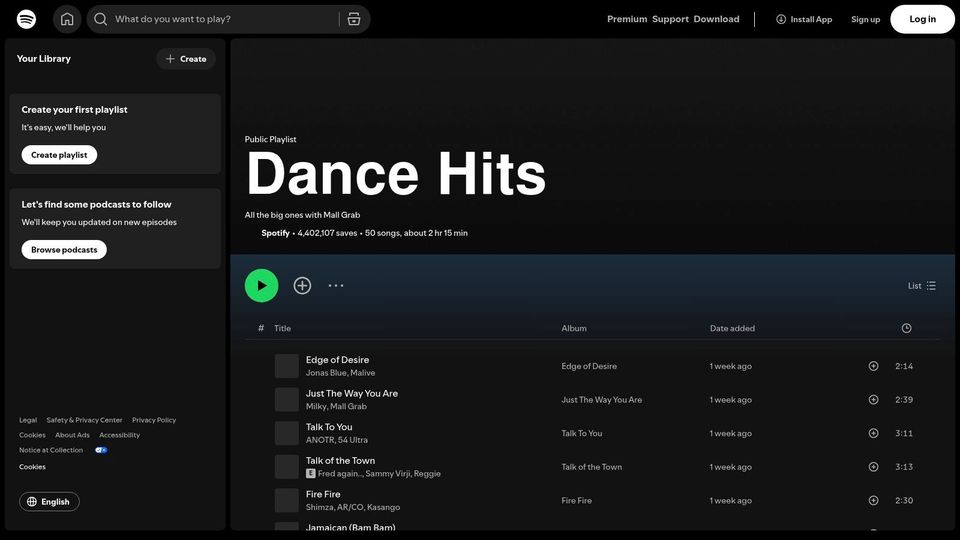960x540 pixels.
Task: Add Talk To You to Liked Songs
Action: pos(874,433)
